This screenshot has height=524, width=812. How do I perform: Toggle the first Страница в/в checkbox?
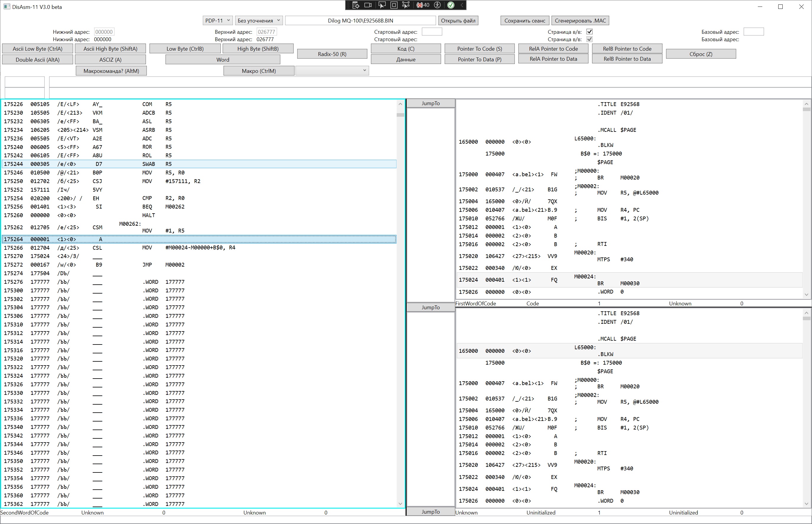click(x=590, y=32)
